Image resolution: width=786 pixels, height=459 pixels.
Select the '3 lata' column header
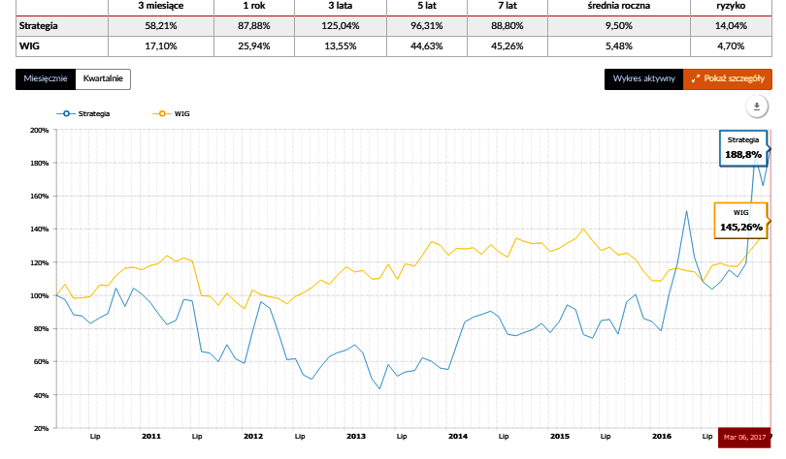340,6
